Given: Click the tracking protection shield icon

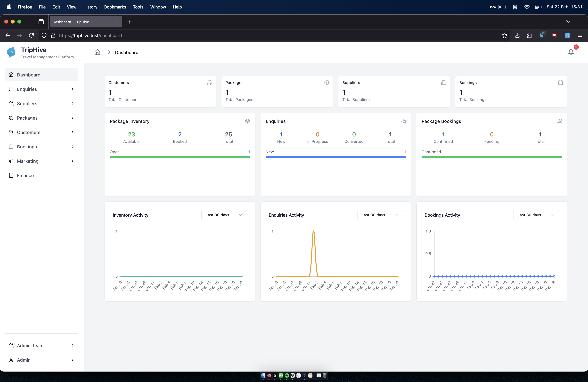Looking at the screenshot, I should [44, 35].
